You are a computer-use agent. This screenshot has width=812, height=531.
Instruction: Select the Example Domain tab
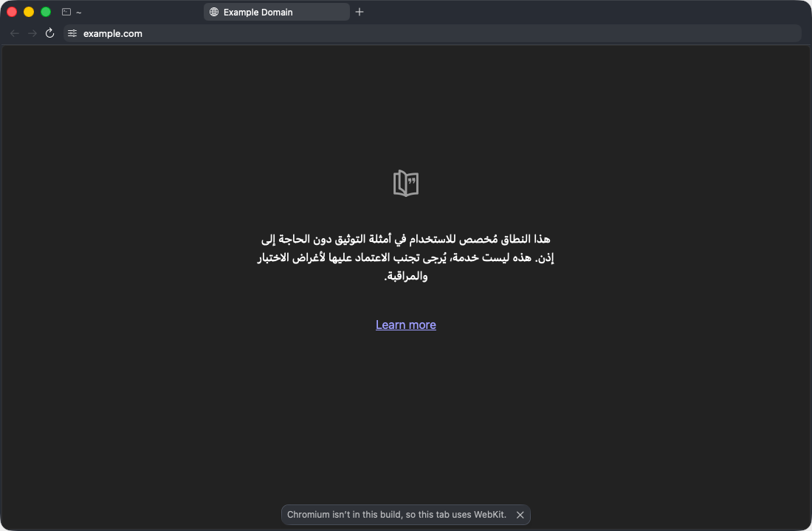tap(277, 12)
